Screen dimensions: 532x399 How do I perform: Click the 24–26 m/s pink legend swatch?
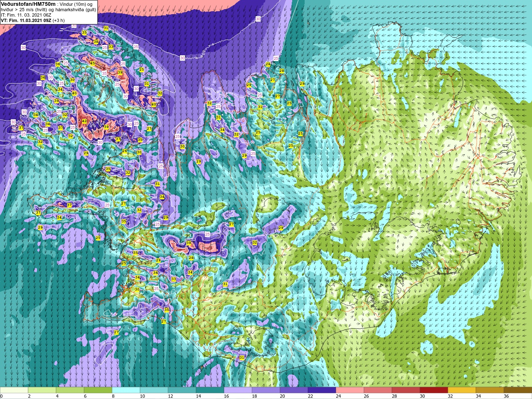click(x=350, y=390)
